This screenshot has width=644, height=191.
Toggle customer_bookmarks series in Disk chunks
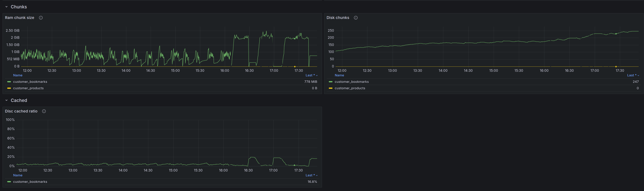click(x=351, y=82)
